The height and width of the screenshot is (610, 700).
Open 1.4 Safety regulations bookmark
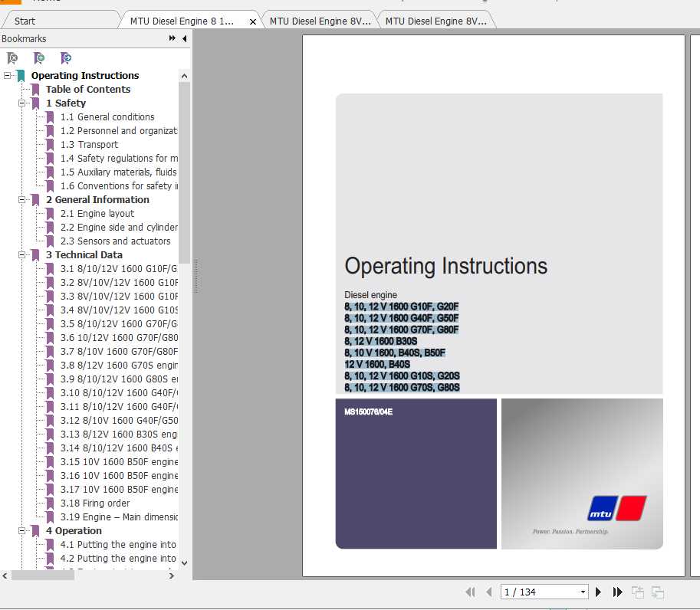[x=119, y=159]
